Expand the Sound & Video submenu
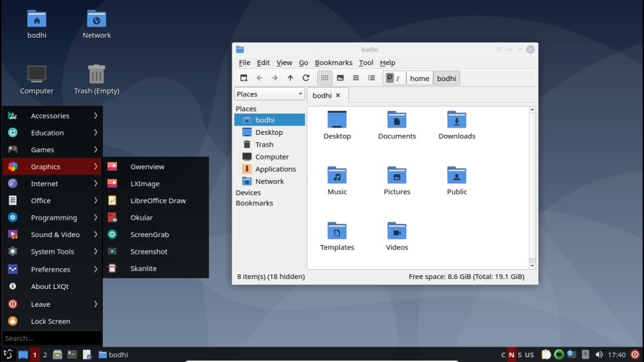The image size is (644, 362). 52,234
